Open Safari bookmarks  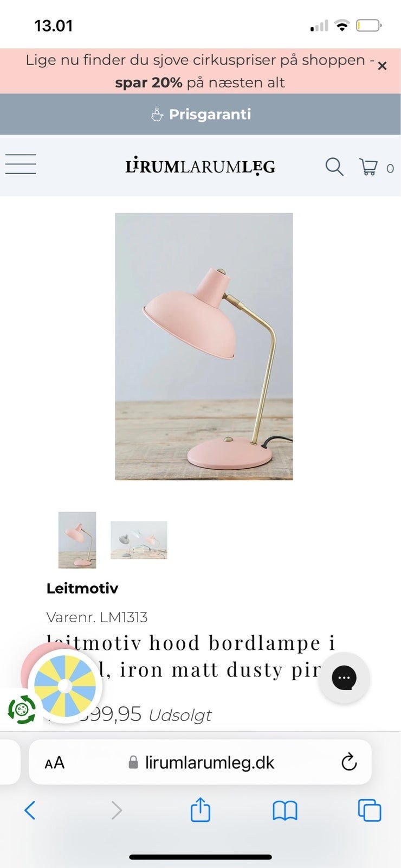pyautogui.click(x=285, y=811)
